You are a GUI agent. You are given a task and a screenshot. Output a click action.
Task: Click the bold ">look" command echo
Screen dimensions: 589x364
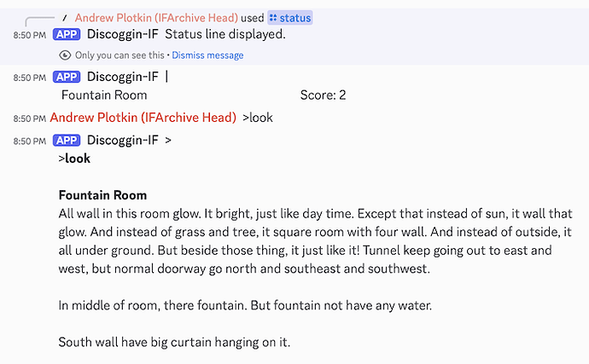pyautogui.click(x=74, y=159)
